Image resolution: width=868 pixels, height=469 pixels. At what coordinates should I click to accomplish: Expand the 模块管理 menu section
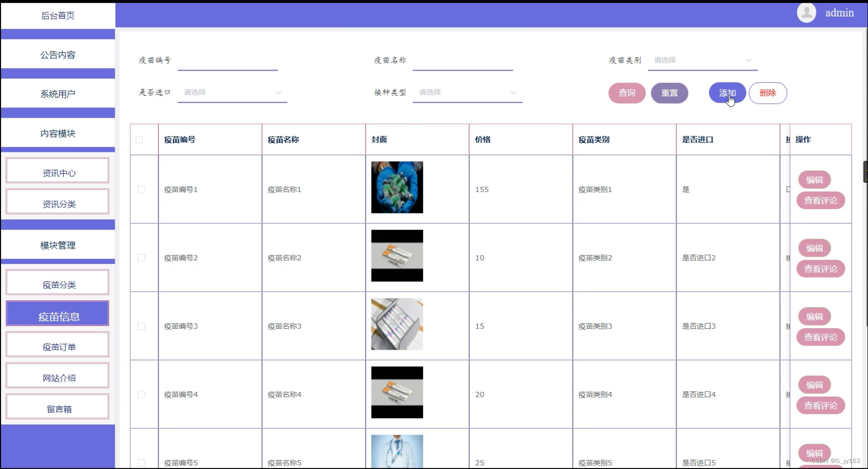click(58, 245)
